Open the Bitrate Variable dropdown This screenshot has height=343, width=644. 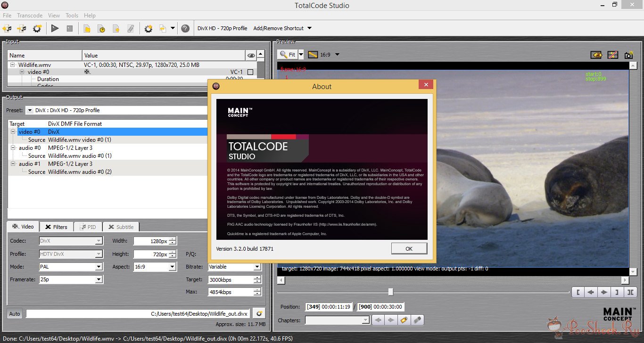[257, 267]
